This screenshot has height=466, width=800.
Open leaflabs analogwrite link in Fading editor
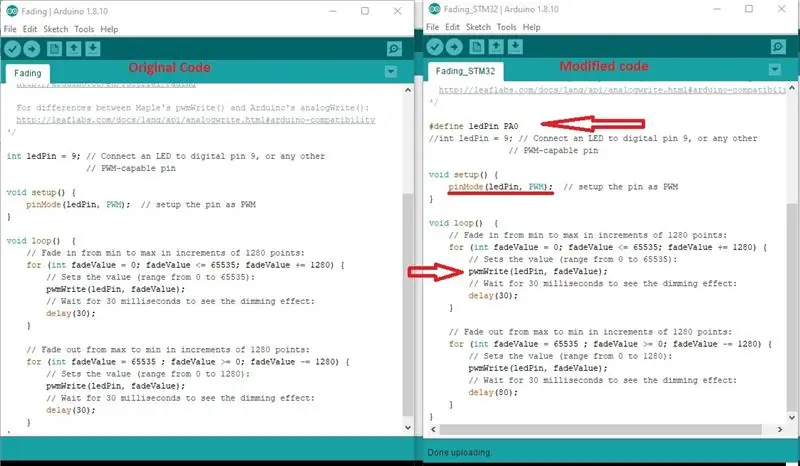click(x=195, y=120)
